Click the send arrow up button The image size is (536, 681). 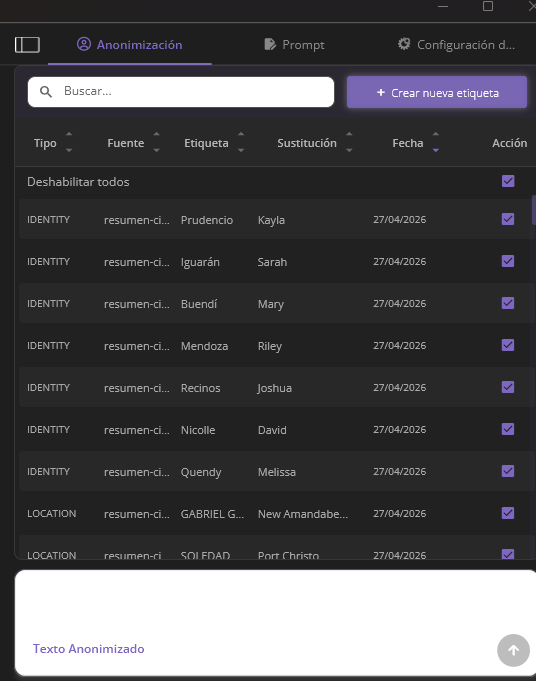click(x=513, y=650)
